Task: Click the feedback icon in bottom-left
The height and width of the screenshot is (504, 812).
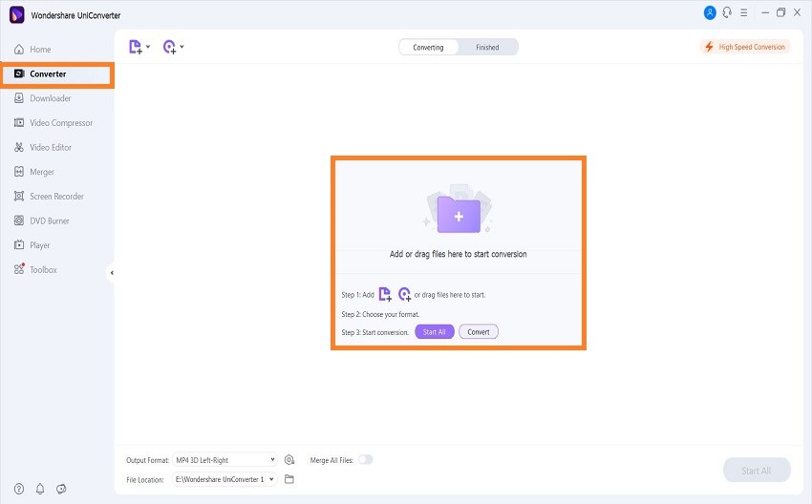Action: [x=61, y=489]
